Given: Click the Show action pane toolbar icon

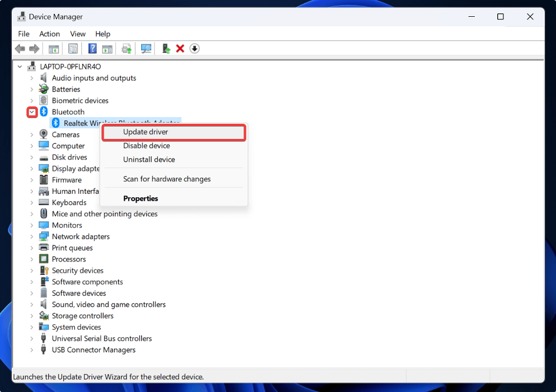Looking at the screenshot, I should [x=107, y=48].
